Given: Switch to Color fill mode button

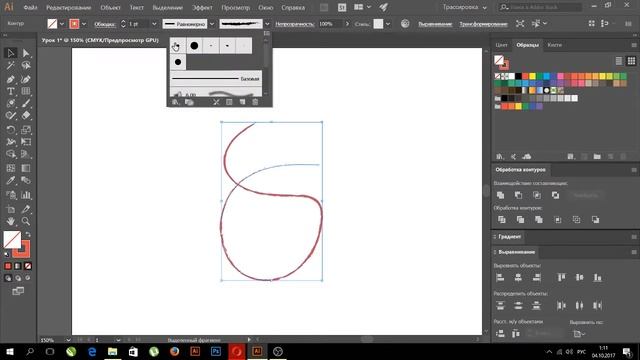Looking at the screenshot, I should pos(8,266).
